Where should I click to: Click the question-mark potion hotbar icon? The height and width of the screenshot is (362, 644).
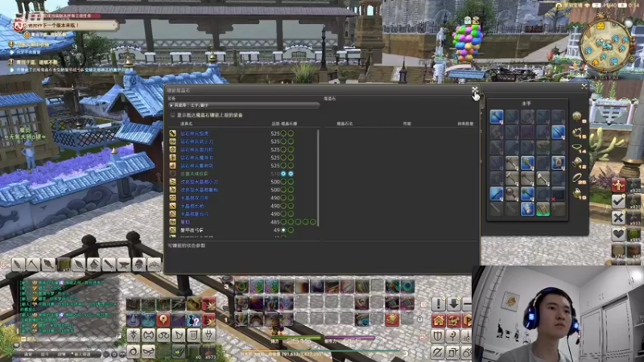pyautogui.click(x=193, y=319)
